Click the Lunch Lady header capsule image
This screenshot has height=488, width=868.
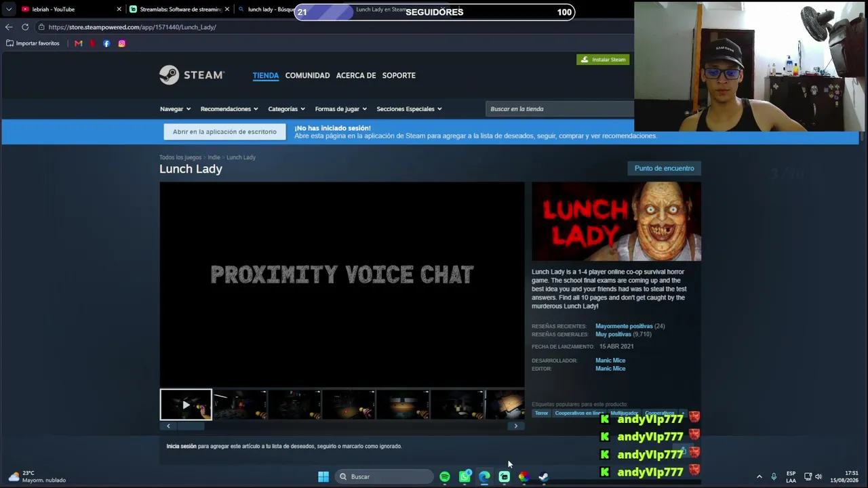[616, 222]
